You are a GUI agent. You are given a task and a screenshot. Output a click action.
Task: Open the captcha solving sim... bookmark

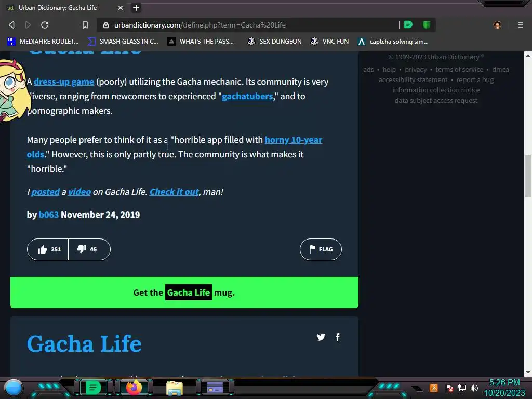(393, 42)
